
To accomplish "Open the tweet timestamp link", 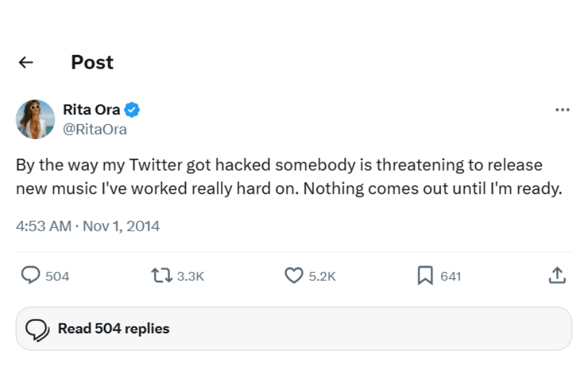I will [x=88, y=225].
